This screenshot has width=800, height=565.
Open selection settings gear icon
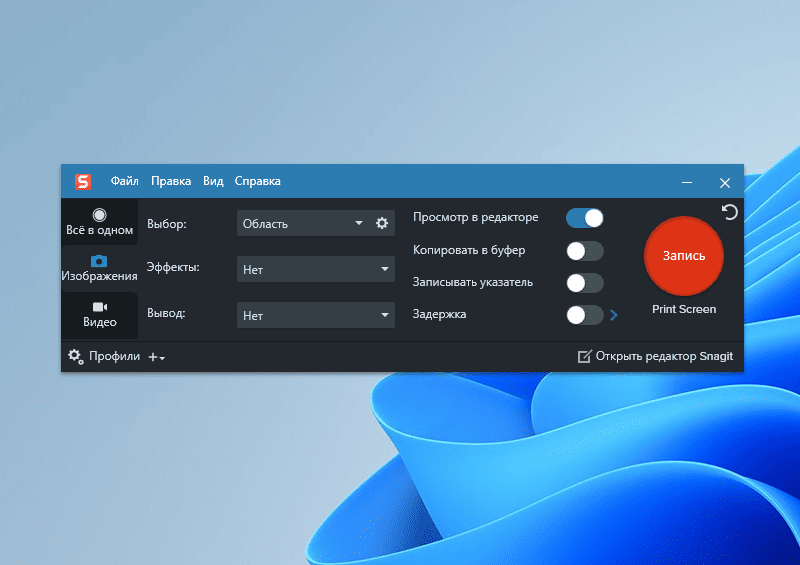tap(382, 223)
